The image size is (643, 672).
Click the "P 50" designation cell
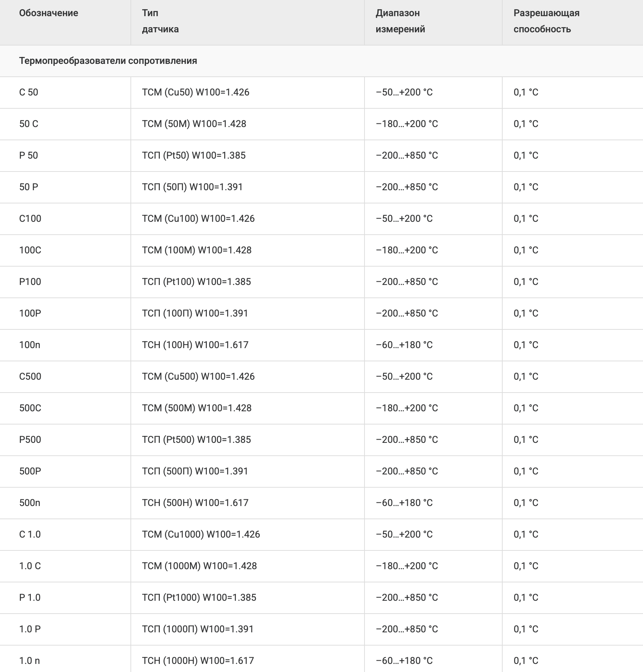(29, 155)
